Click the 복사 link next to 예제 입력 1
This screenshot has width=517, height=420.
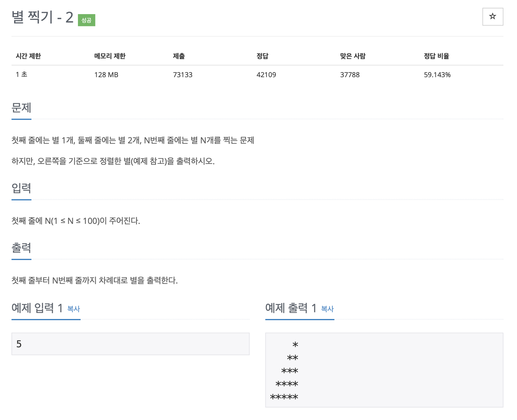point(73,309)
